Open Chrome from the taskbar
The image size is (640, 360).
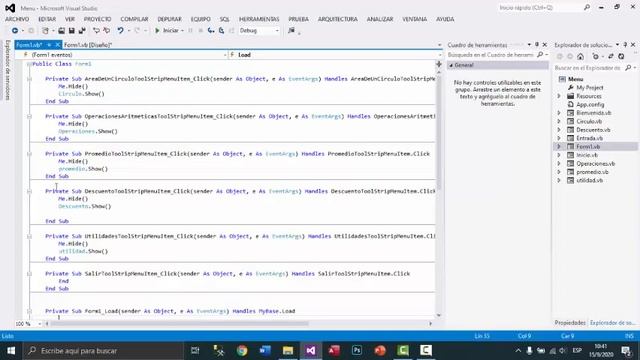[242, 351]
